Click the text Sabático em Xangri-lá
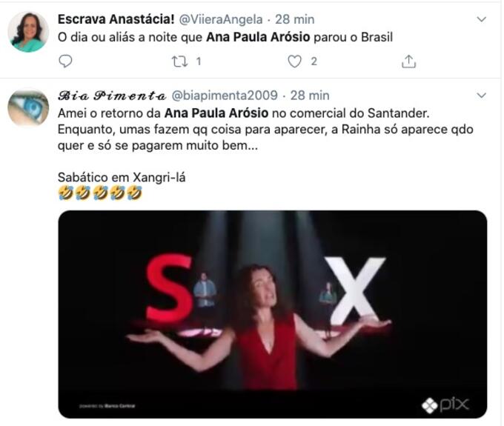The image size is (504, 426). pos(122,177)
